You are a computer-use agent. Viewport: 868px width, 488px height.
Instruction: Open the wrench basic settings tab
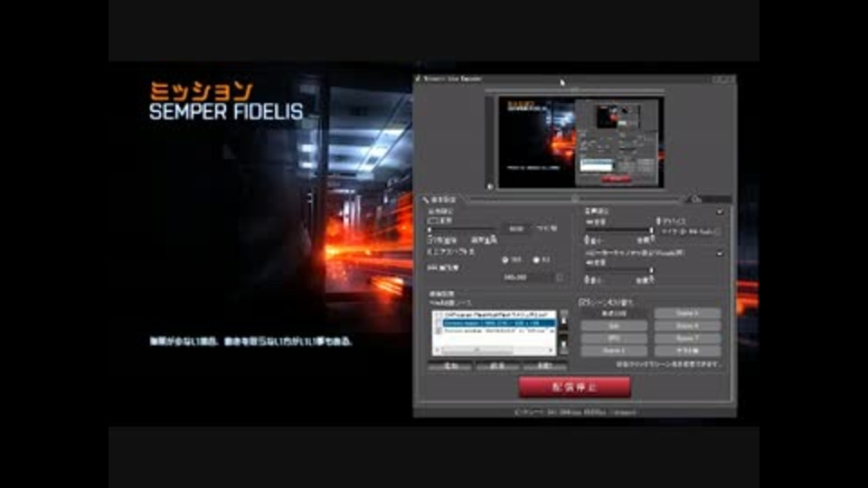click(440, 199)
